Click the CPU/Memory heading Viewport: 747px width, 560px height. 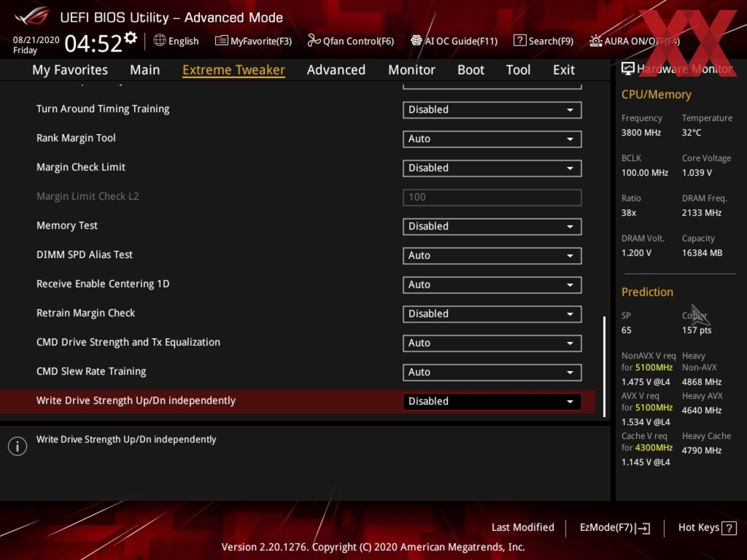pyautogui.click(x=656, y=94)
